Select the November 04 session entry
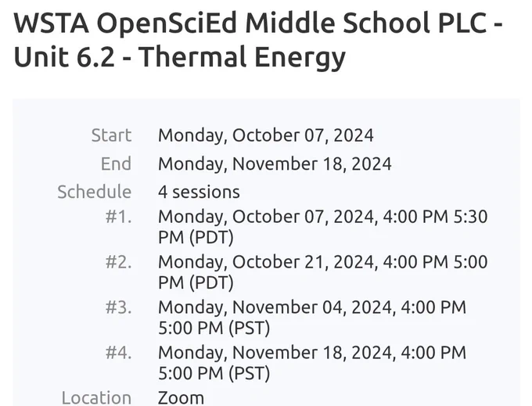The width and height of the screenshot is (532, 406). pos(312,318)
